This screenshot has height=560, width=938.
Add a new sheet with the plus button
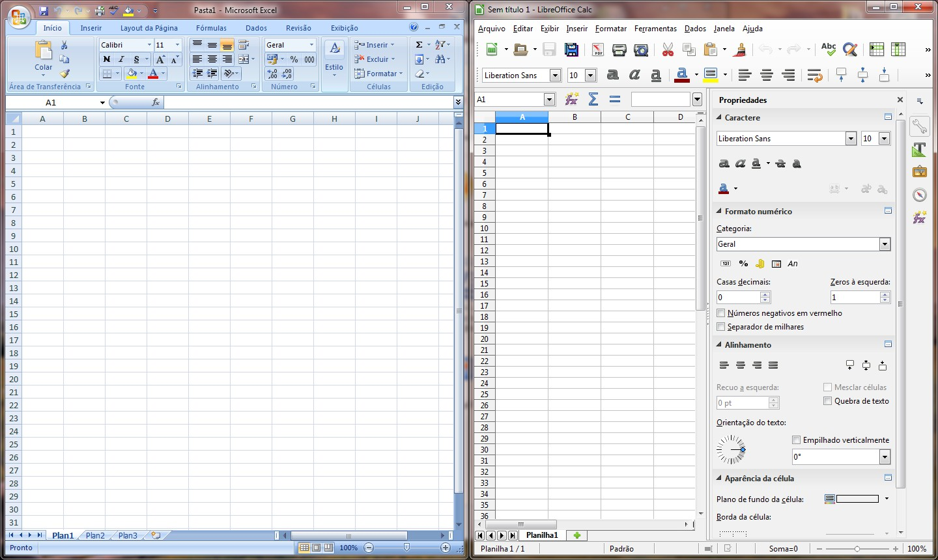pyautogui.click(x=577, y=535)
